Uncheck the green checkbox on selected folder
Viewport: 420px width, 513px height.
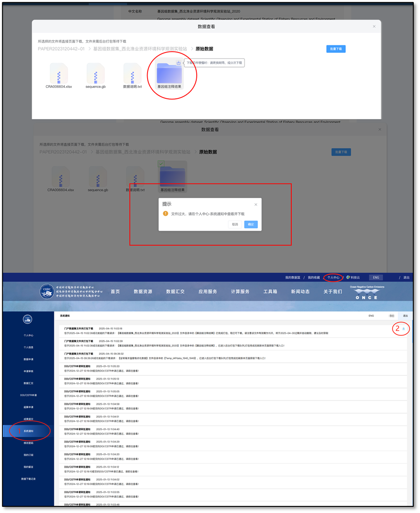coord(161,164)
